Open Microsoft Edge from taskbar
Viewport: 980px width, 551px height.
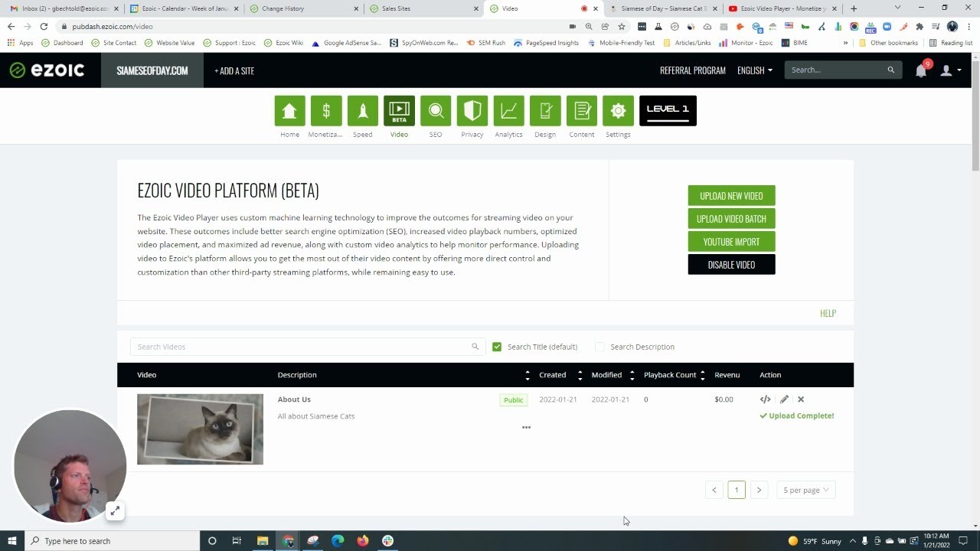338,541
